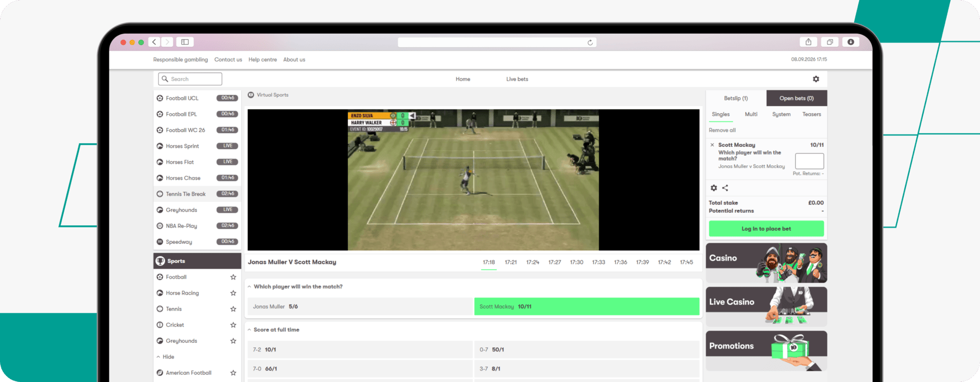Click the virtual Greyhounds LIVE icon
The image size is (980, 382).
pos(160,210)
